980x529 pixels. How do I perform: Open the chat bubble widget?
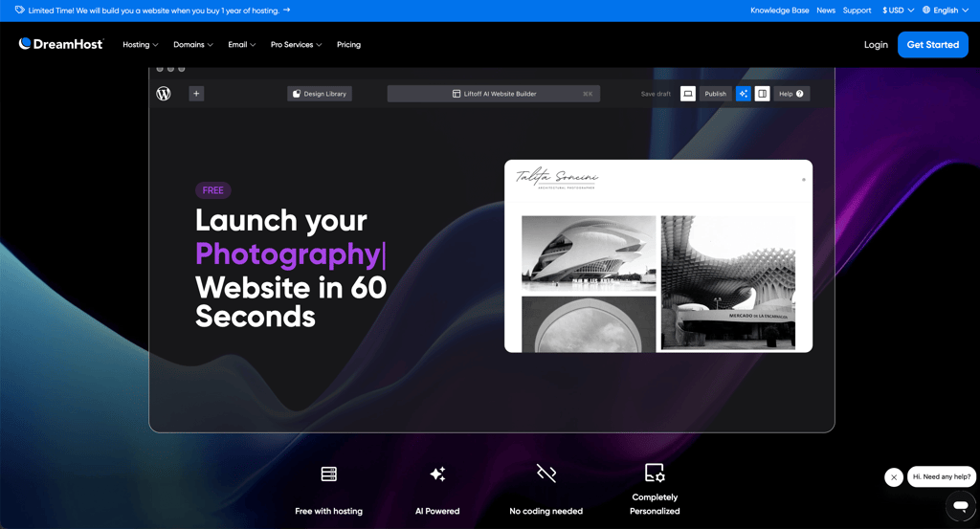click(x=961, y=505)
